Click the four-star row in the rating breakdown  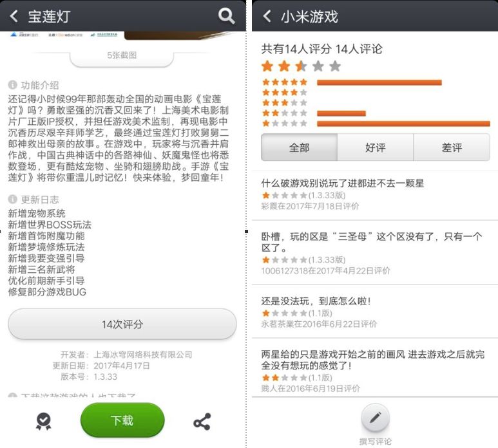[285, 92]
